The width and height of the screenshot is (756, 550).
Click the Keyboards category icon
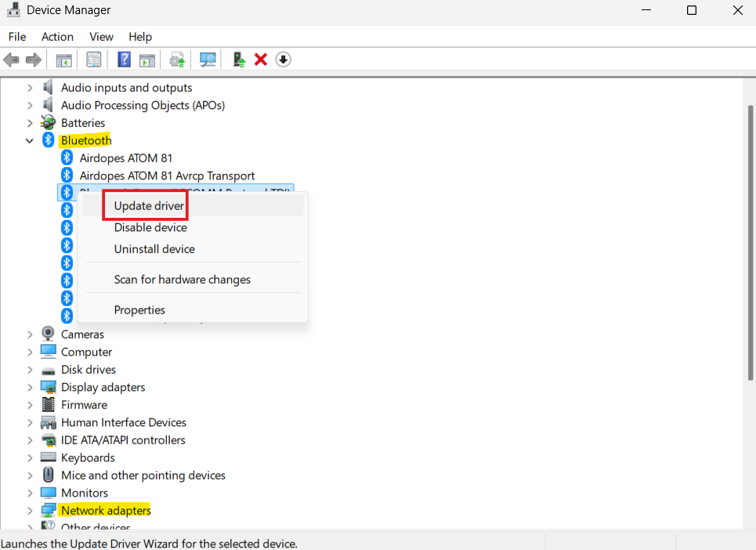click(49, 457)
